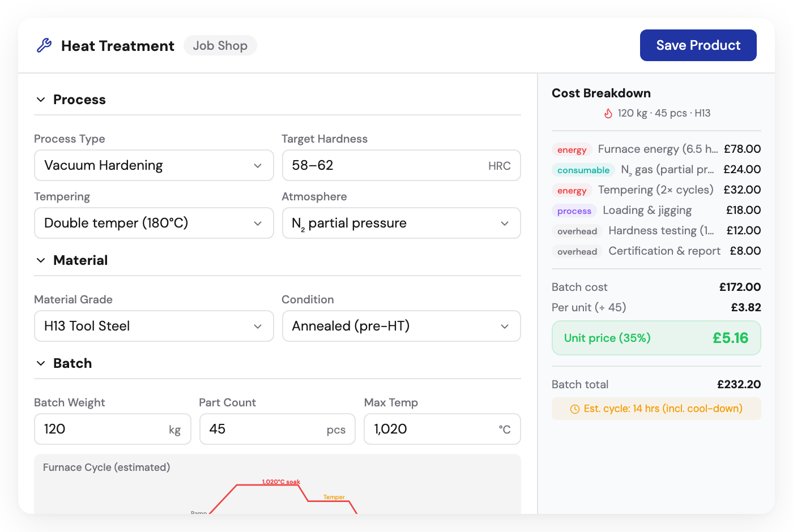
Task: Toggle the process tag on Loading & jigging
Action: [574, 211]
